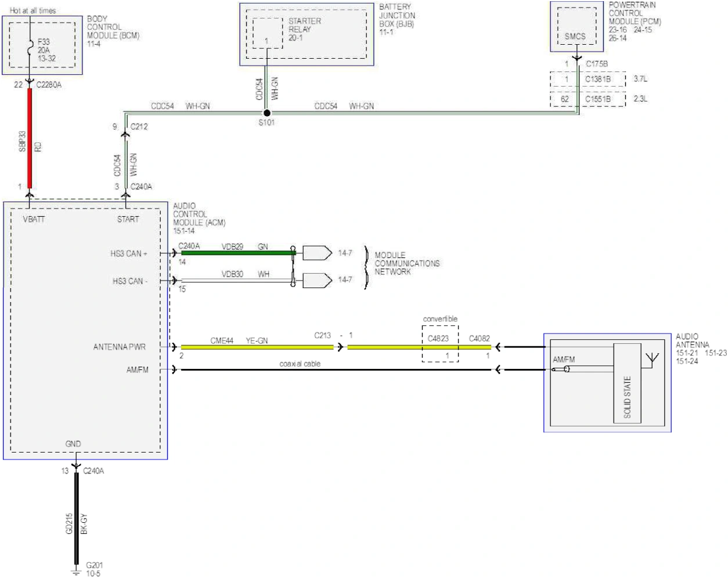This screenshot has width=728, height=578.
Task: Click the VDB29 circuit label
Action: pyautogui.click(x=232, y=247)
